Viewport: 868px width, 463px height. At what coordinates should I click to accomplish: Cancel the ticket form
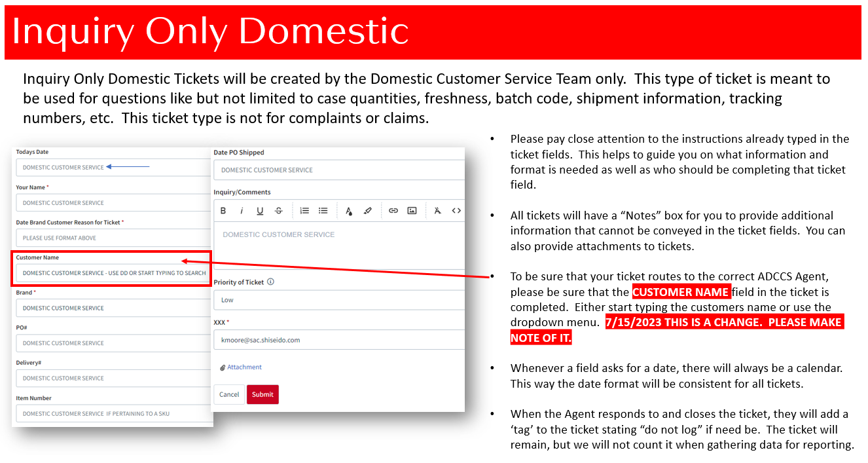click(x=229, y=394)
